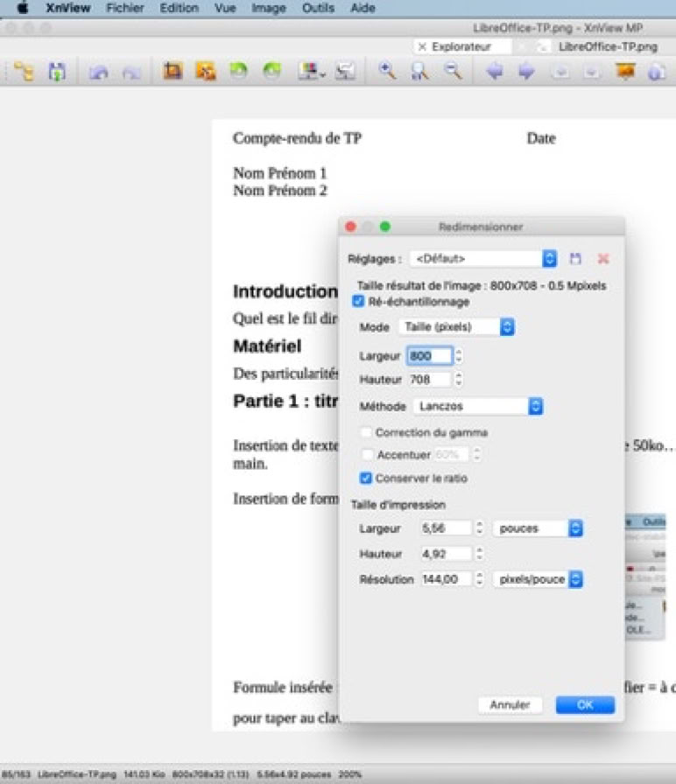Enable the Correction du gamma checkbox
The width and height of the screenshot is (676, 784).
click(367, 432)
